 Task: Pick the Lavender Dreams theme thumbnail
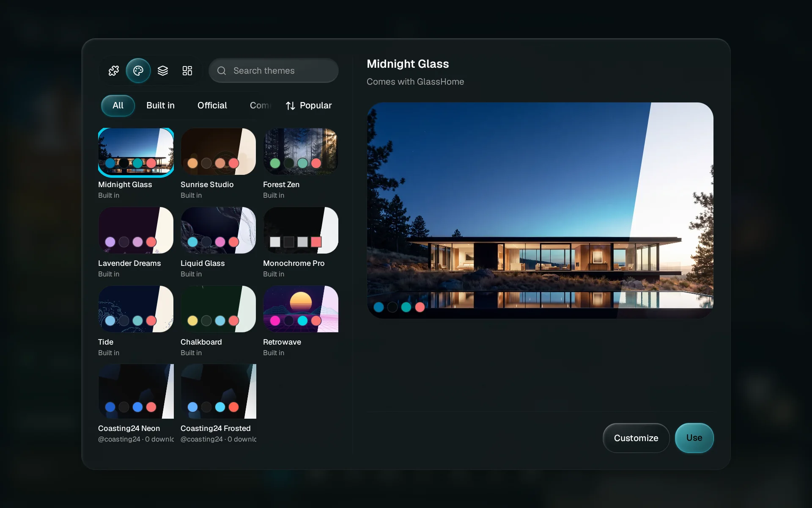pos(136,230)
